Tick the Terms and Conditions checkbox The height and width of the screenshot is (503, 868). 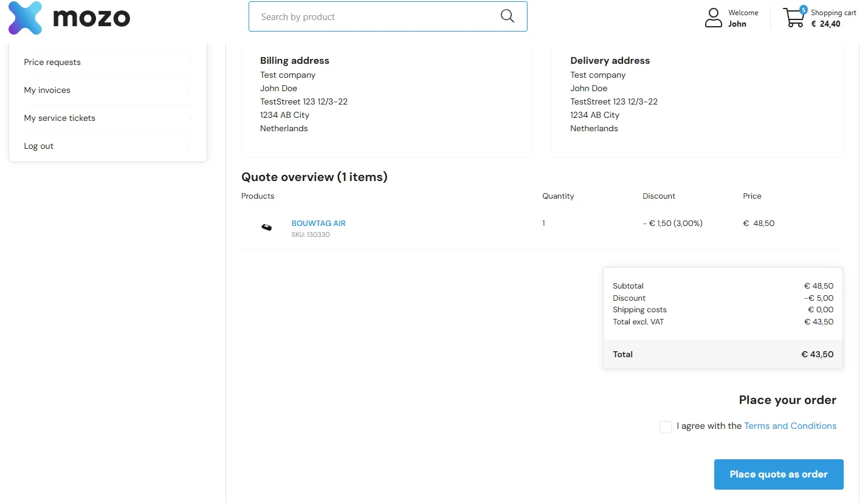[666, 427]
